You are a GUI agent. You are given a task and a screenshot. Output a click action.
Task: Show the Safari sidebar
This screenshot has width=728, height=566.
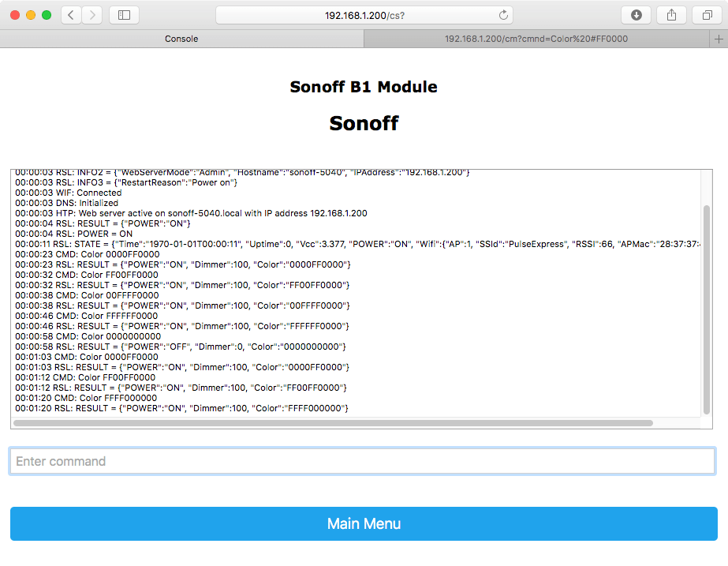click(x=124, y=15)
